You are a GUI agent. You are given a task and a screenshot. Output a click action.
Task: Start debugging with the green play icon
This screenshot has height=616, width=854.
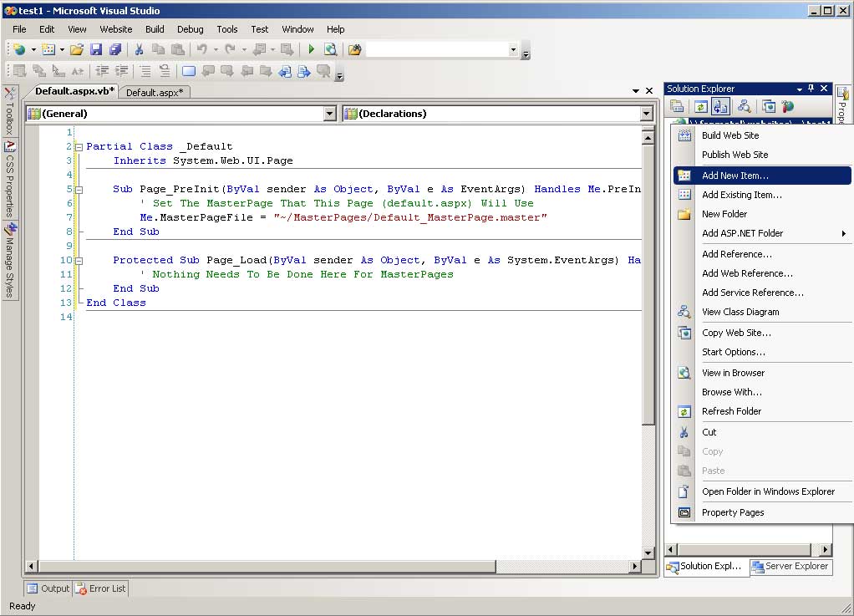coord(311,49)
